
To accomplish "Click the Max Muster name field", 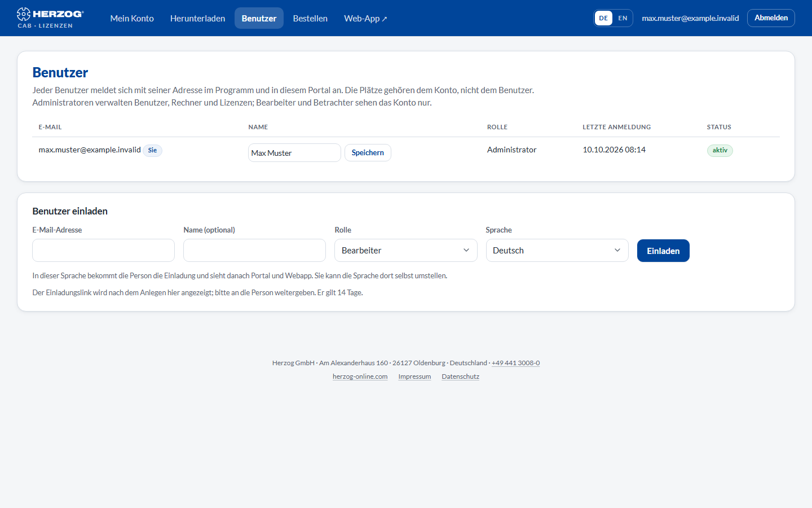I will click(x=294, y=153).
